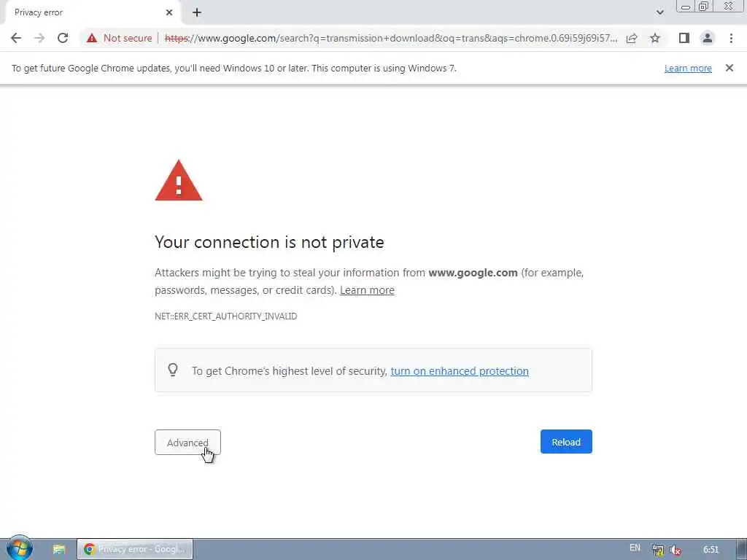
Task: Toggle the side panel icon
Action: (x=684, y=38)
